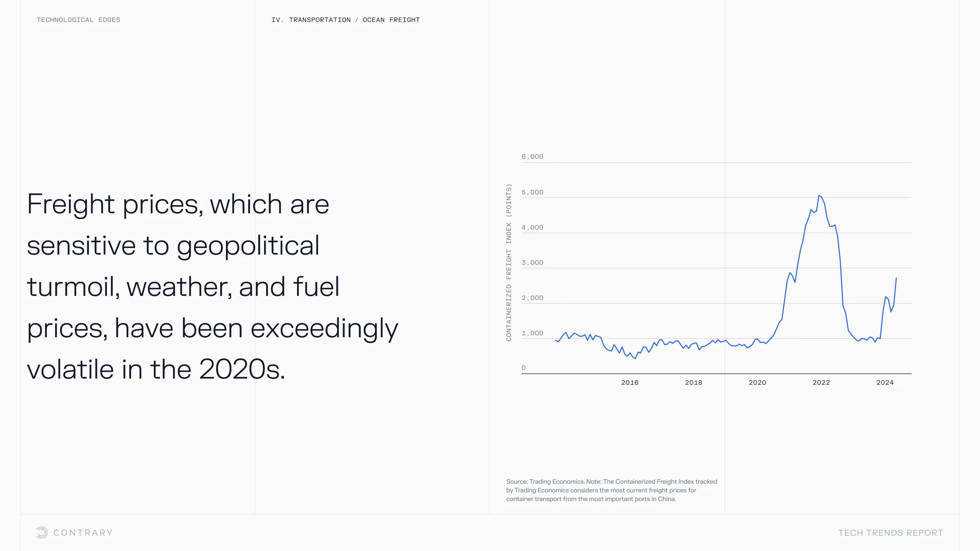
Task: Click the Containerized Freight Index axis title
Action: pyautogui.click(x=509, y=262)
